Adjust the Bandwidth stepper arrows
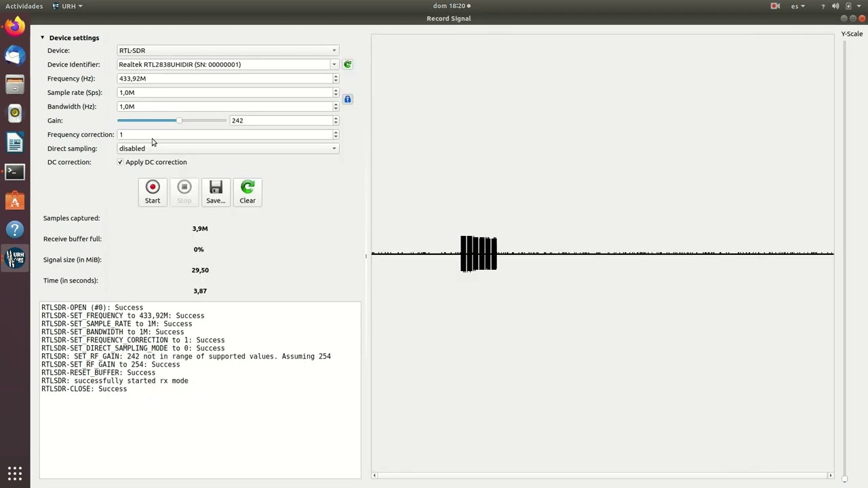The image size is (868, 488). point(336,106)
